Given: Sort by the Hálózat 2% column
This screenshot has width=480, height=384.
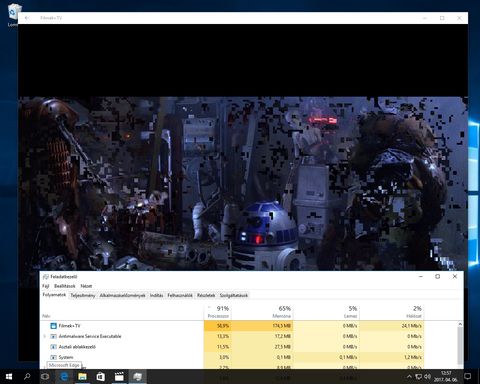Looking at the screenshot, I should pos(392,311).
